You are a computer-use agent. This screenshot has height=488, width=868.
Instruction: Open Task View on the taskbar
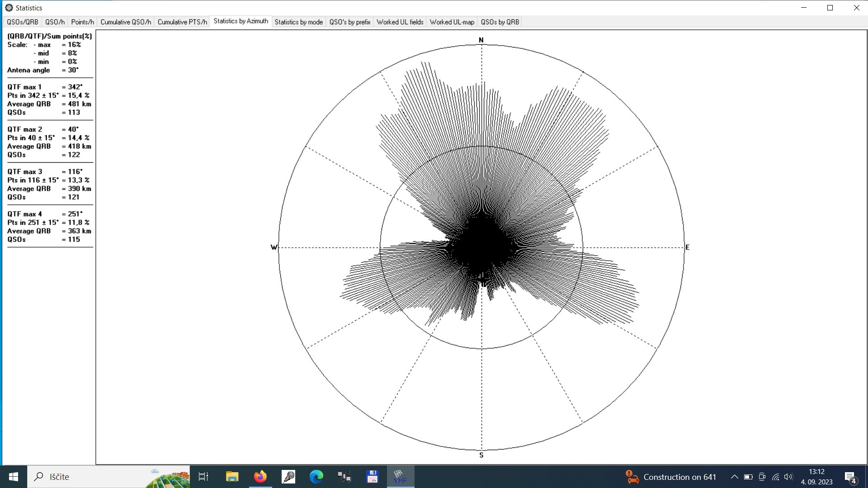click(203, 477)
